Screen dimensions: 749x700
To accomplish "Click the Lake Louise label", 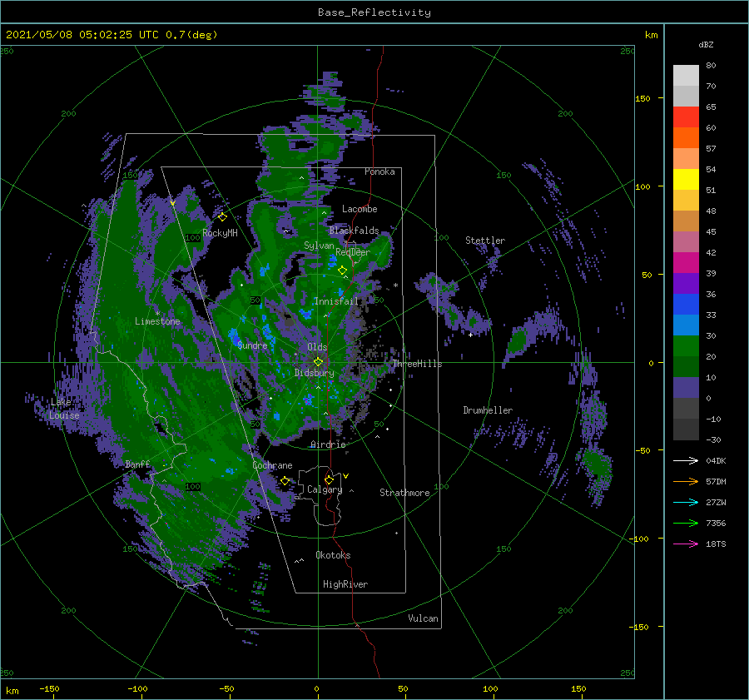I will [64, 409].
